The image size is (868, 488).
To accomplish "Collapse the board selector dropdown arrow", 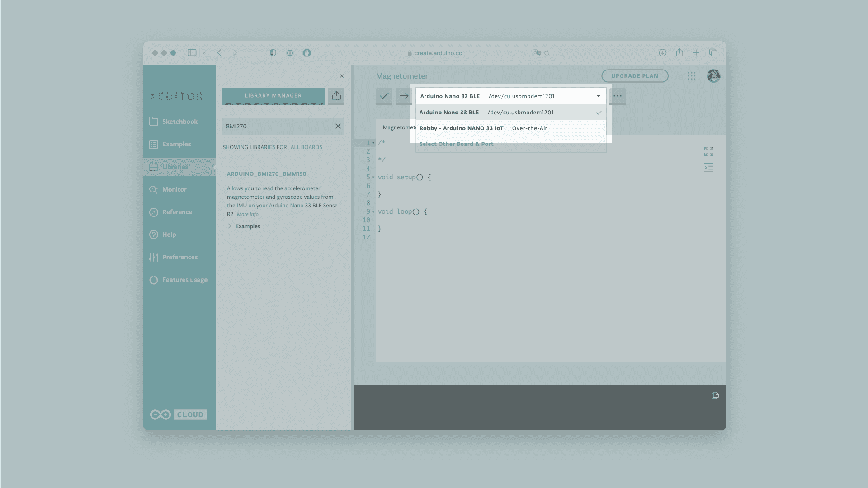I will point(598,96).
